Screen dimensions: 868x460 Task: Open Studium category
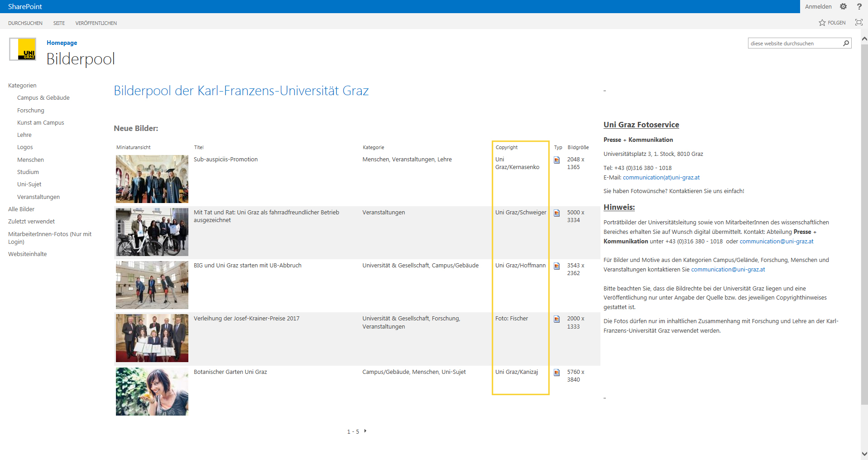pos(28,172)
